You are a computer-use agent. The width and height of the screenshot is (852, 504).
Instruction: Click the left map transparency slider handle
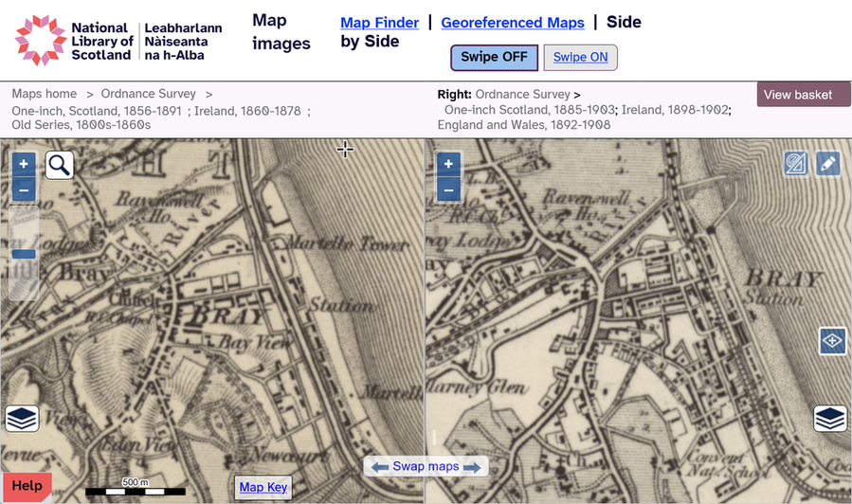click(24, 254)
